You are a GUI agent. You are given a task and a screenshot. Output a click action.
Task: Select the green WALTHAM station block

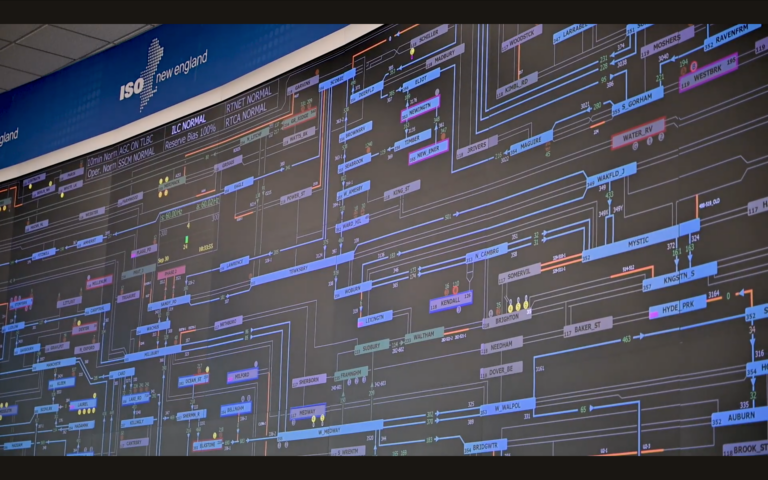(424, 336)
